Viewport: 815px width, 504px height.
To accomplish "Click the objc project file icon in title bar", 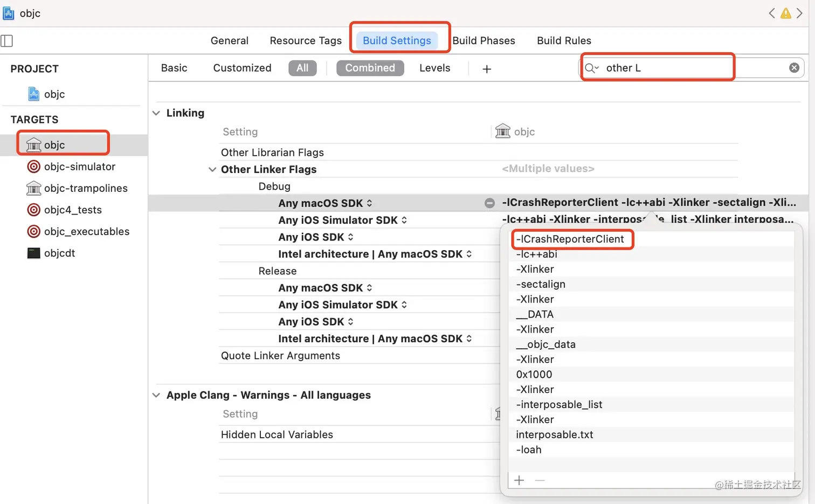I will coord(9,13).
